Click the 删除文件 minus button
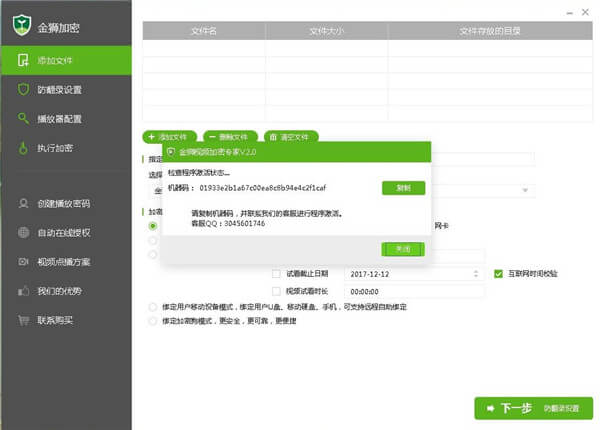Viewport: 600px width, 430px height. (230, 137)
